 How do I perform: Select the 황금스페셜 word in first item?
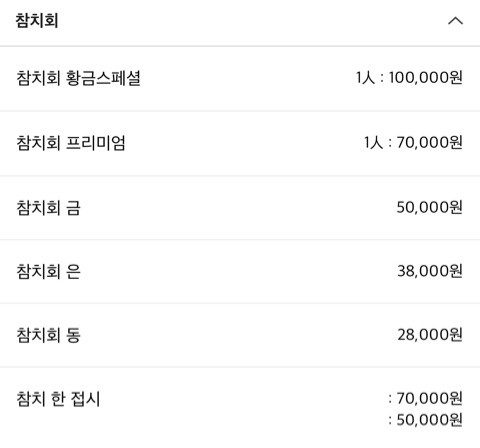[x=103, y=78]
